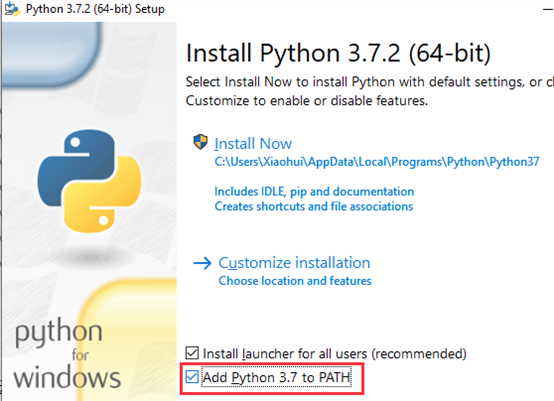Click the UAC shield icon beside Install Now
This screenshot has width=554, height=401.
200,142
